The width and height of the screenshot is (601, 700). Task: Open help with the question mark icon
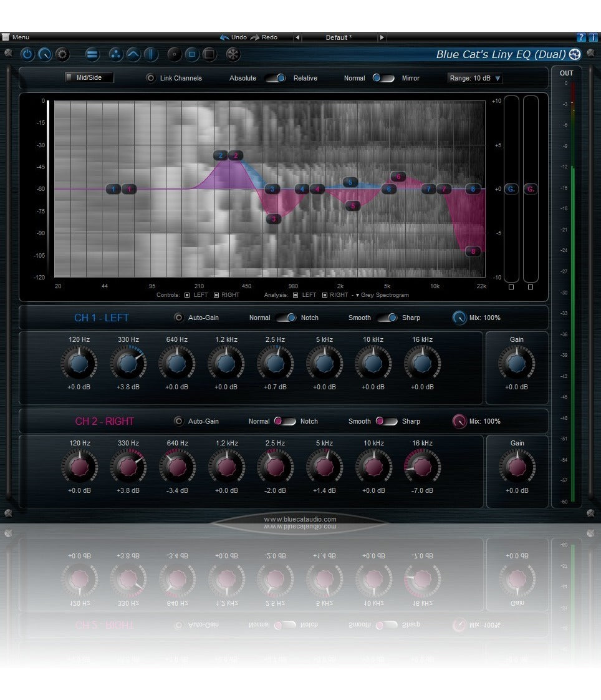[x=581, y=37]
